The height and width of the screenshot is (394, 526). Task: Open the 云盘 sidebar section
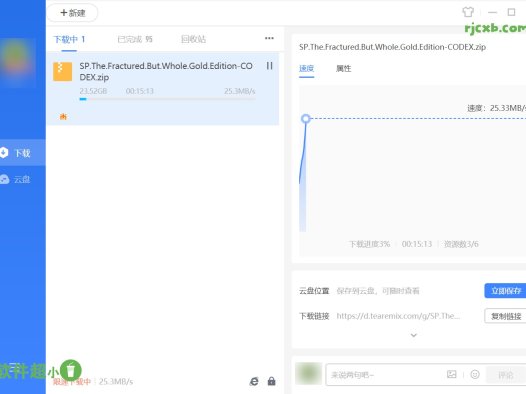pyautogui.click(x=23, y=179)
